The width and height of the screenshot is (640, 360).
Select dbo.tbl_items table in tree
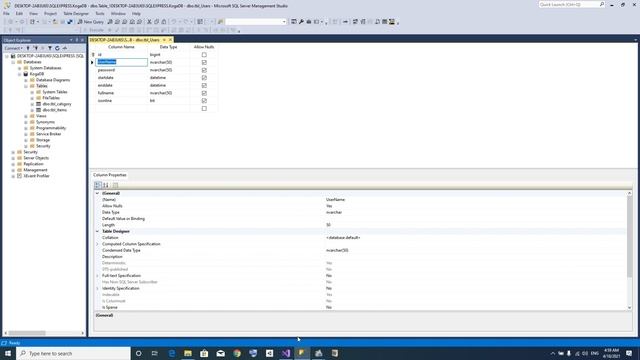pos(54,110)
